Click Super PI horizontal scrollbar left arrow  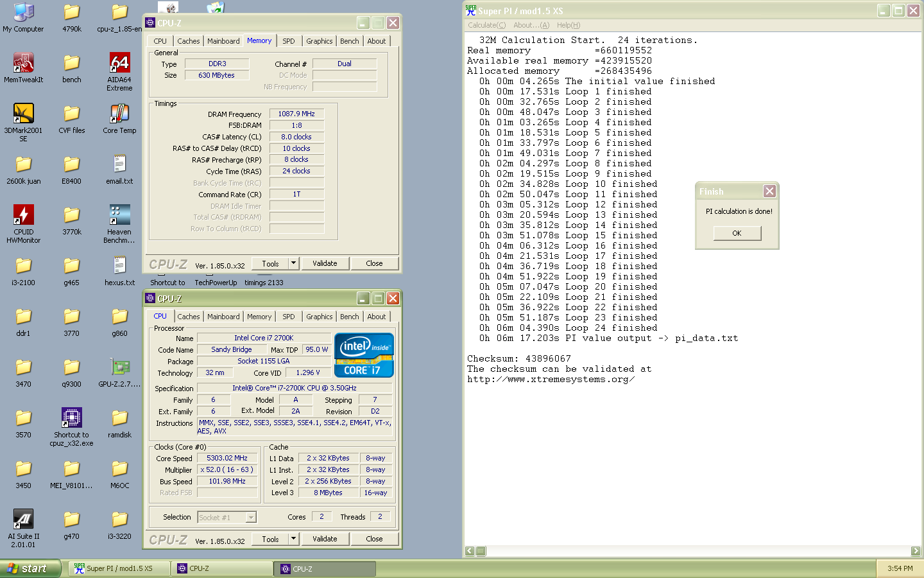pos(470,551)
